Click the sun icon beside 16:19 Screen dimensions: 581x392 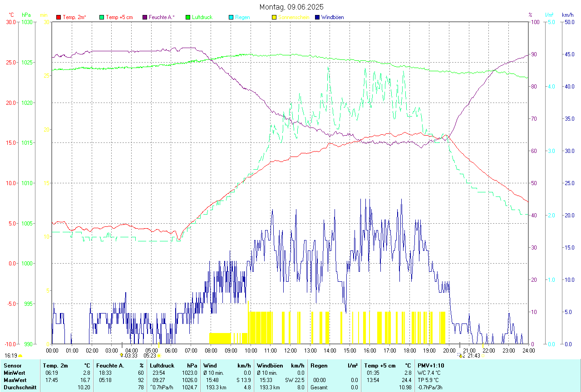tap(20, 356)
